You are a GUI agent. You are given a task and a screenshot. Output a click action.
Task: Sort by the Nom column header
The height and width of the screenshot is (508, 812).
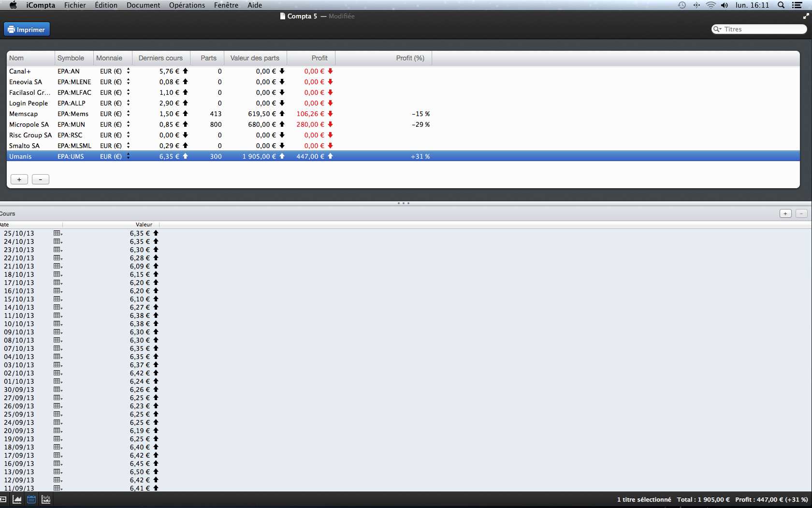30,58
